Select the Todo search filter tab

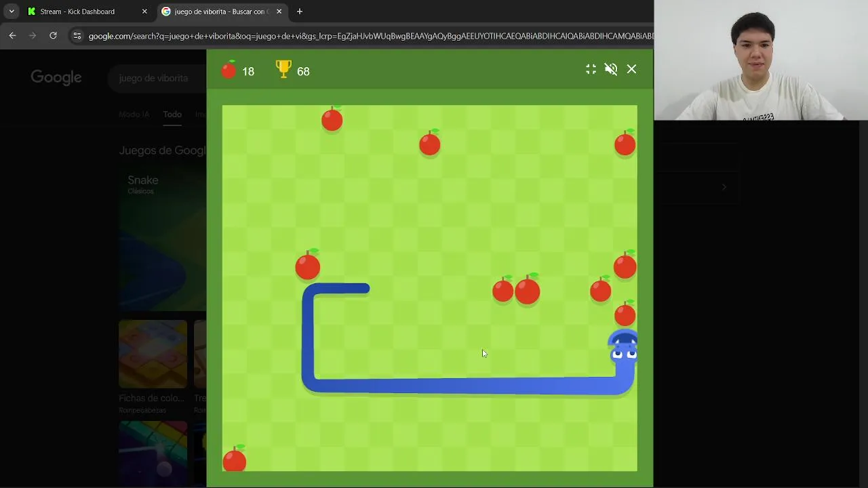coord(172,115)
